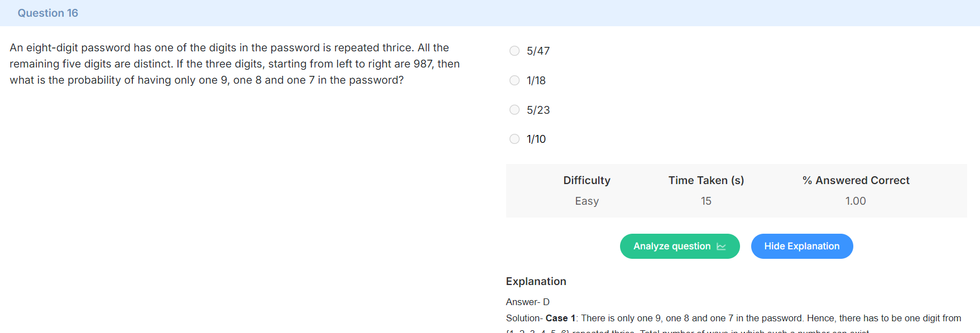The image size is (980, 333).
Task: Click the eight-digit password question text
Action: [x=234, y=64]
